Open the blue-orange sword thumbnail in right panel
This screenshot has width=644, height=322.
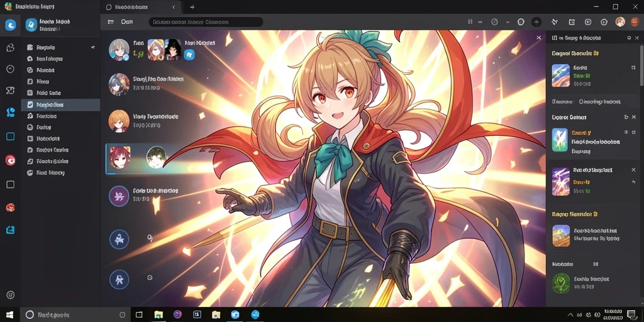pyautogui.click(x=560, y=75)
